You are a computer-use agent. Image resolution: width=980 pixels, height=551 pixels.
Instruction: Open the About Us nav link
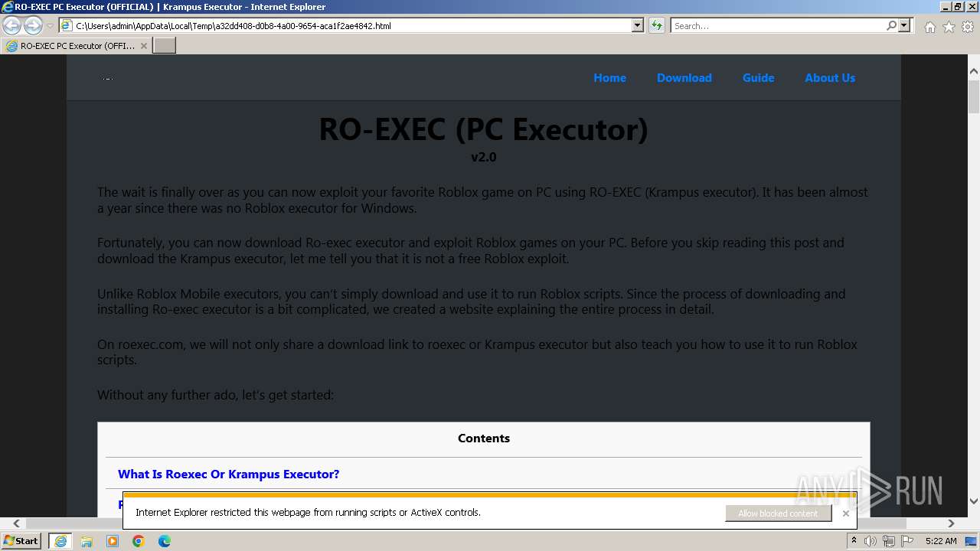[x=830, y=78]
